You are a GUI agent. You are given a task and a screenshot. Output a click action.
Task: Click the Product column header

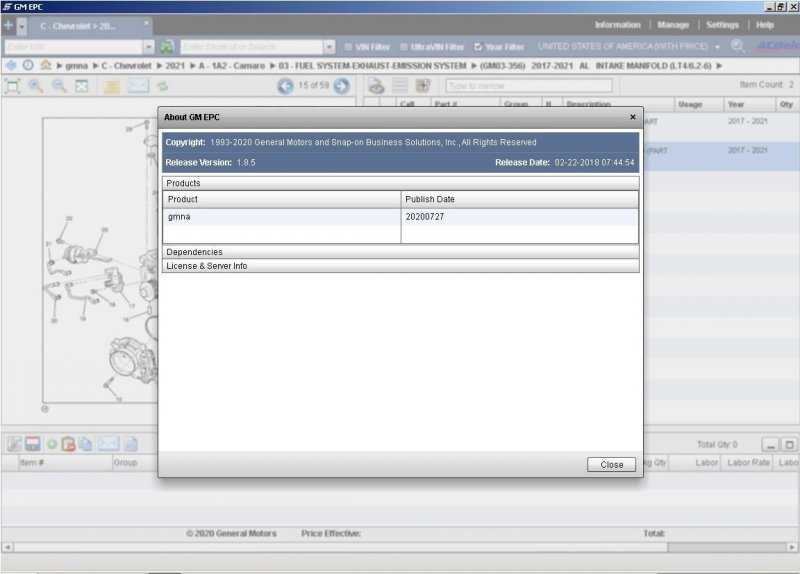point(282,199)
